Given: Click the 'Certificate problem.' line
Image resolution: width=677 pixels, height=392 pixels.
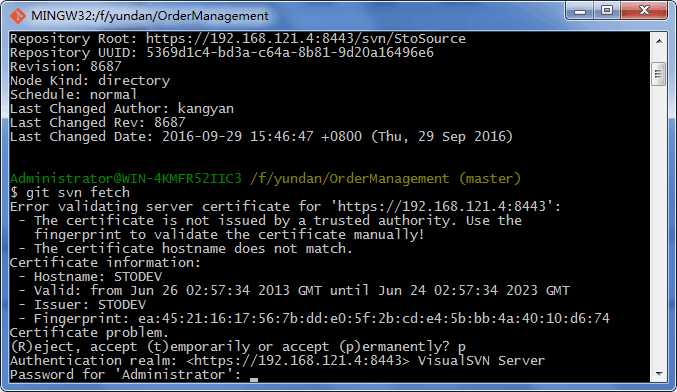Looking at the screenshot, I should (89, 332).
